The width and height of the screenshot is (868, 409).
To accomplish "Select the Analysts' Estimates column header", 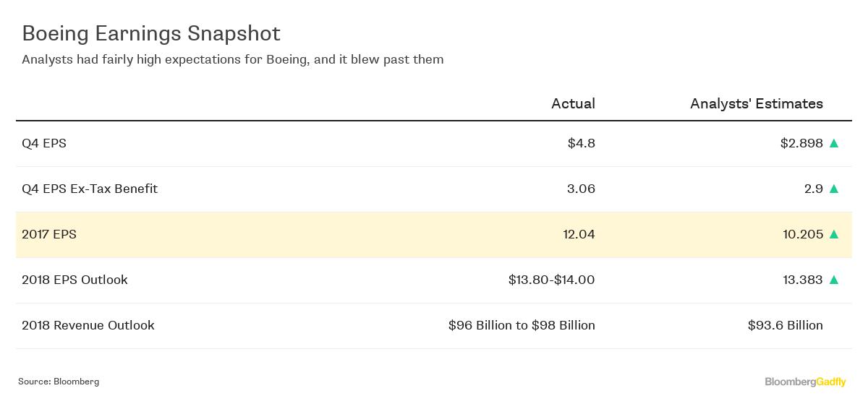I will pos(757,103).
